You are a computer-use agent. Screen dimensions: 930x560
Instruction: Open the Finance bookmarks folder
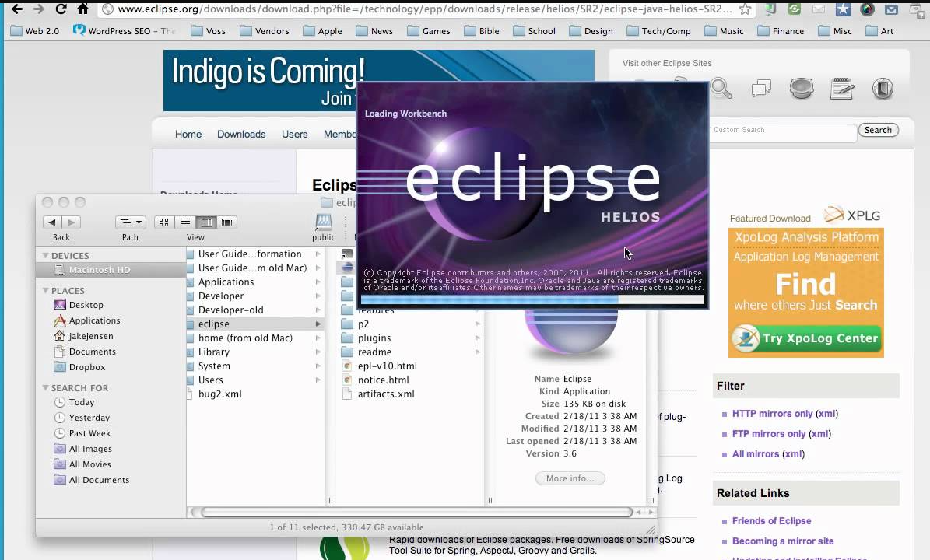tap(781, 31)
